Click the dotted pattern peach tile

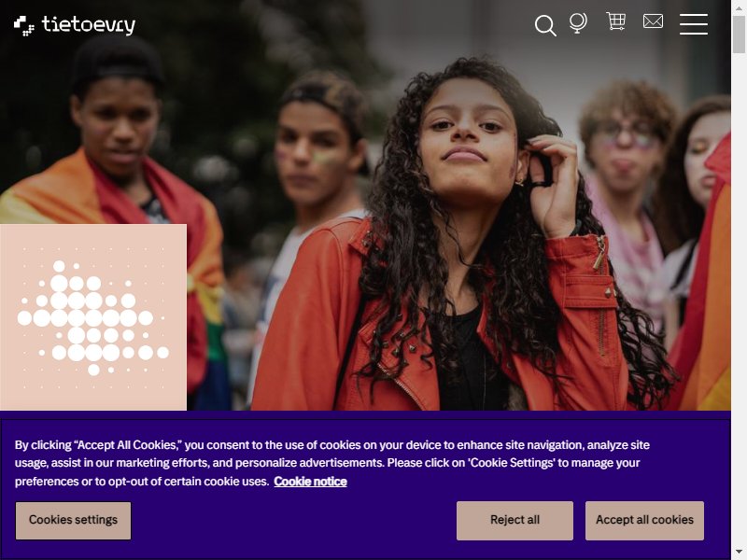93,317
